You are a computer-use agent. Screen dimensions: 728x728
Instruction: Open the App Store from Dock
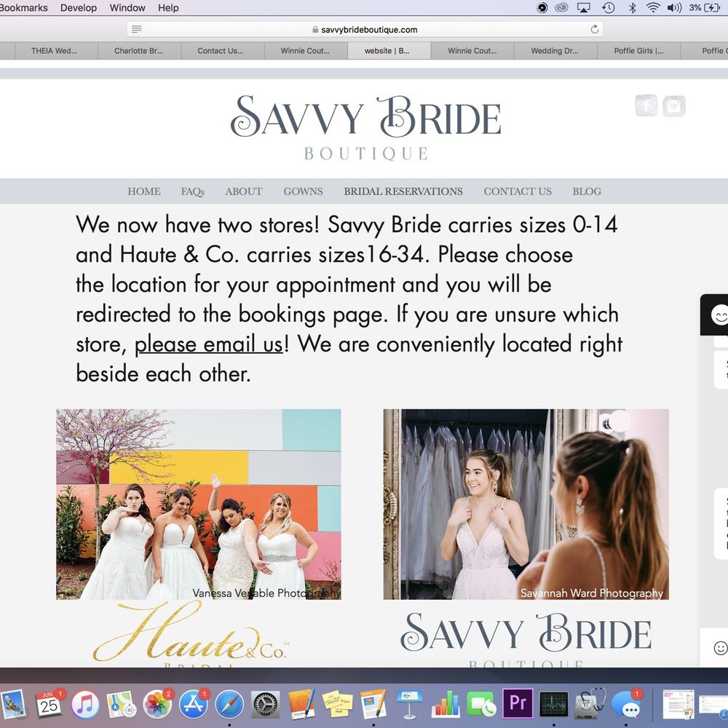tap(194, 704)
